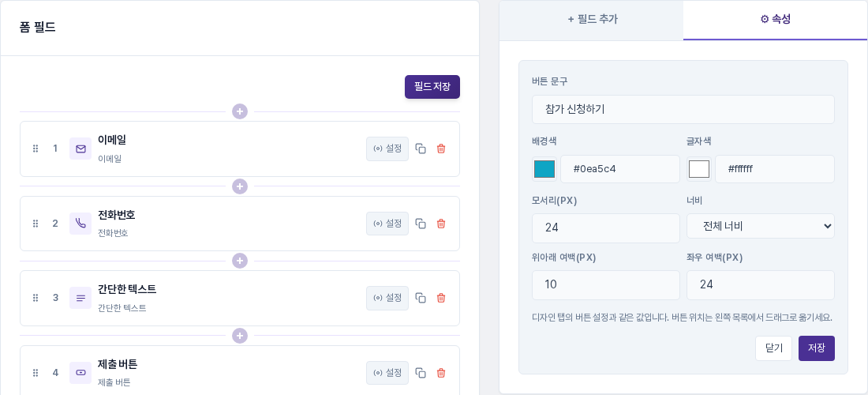
Task: Switch to the + 필드 추가 tab
Action: click(592, 20)
